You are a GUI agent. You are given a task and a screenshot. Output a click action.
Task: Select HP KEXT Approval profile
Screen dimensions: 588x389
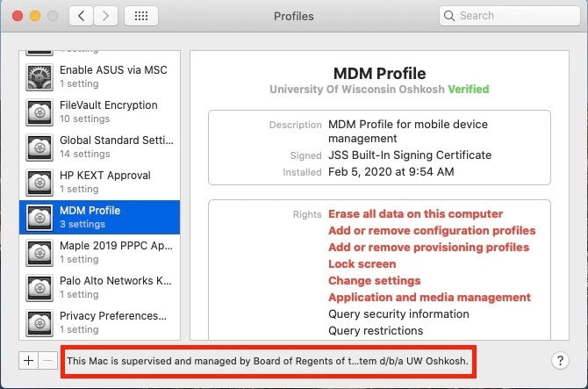click(100, 183)
